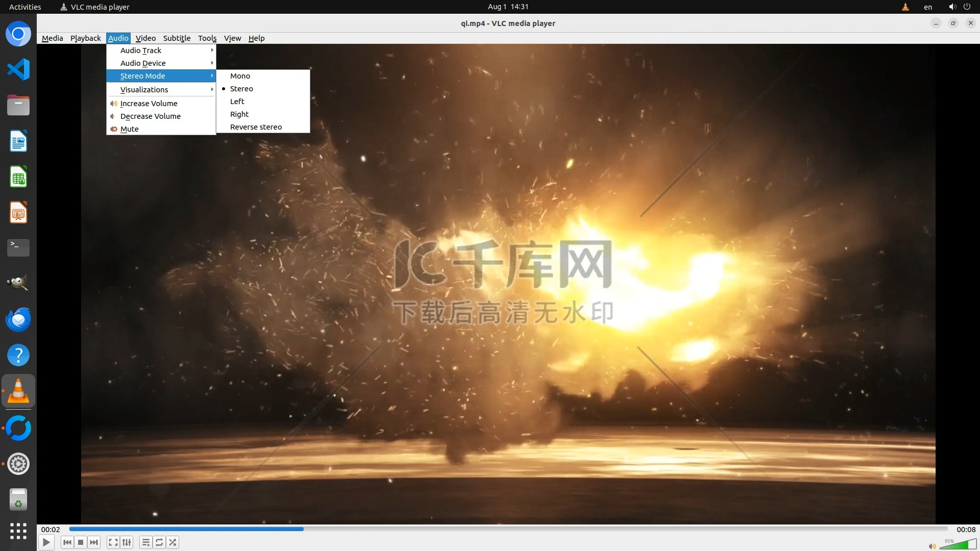Select Mono stereo mode
980x551 pixels.
click(240, 76)
